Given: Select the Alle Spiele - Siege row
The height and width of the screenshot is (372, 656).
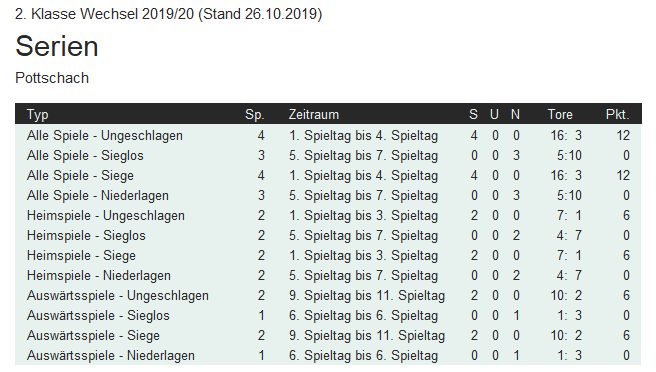Looking at the screenshot, I should click(328, 175).
